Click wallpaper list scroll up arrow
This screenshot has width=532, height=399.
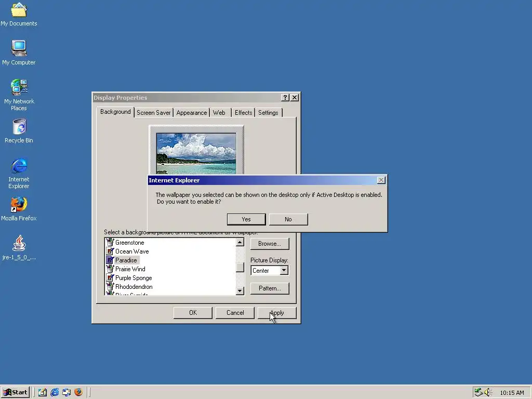(240, 242)
